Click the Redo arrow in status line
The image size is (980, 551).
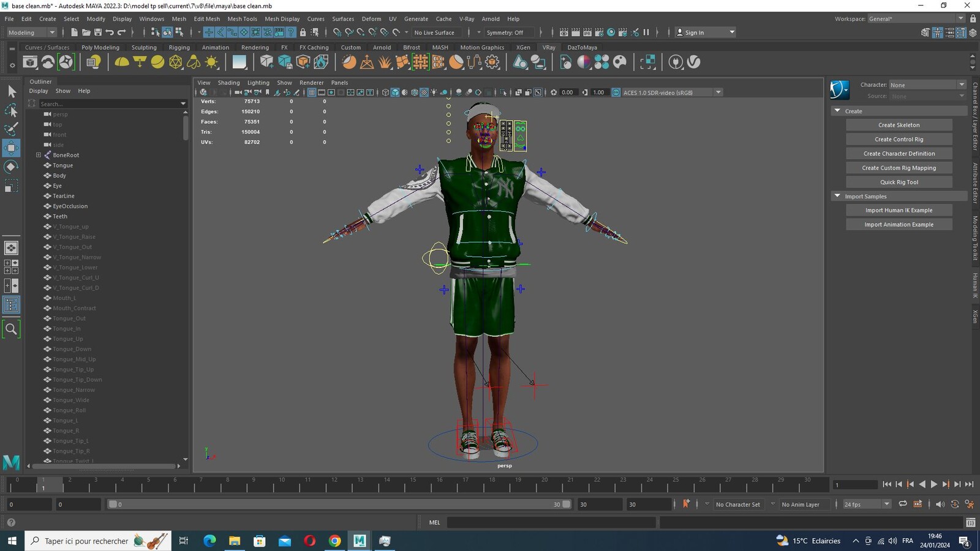[122, 32]
